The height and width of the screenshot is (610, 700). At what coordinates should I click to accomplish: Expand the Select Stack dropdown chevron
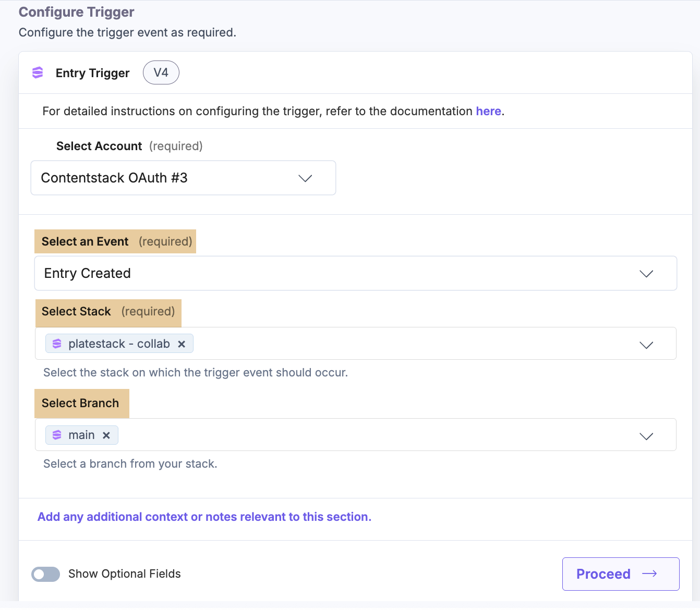coord(646,345)
